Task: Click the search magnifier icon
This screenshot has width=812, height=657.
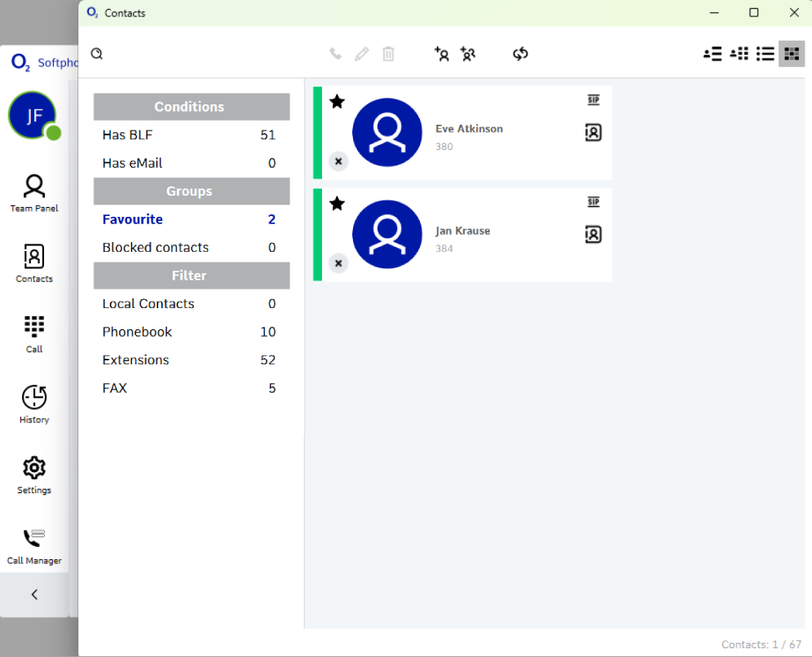Action: 97,54
